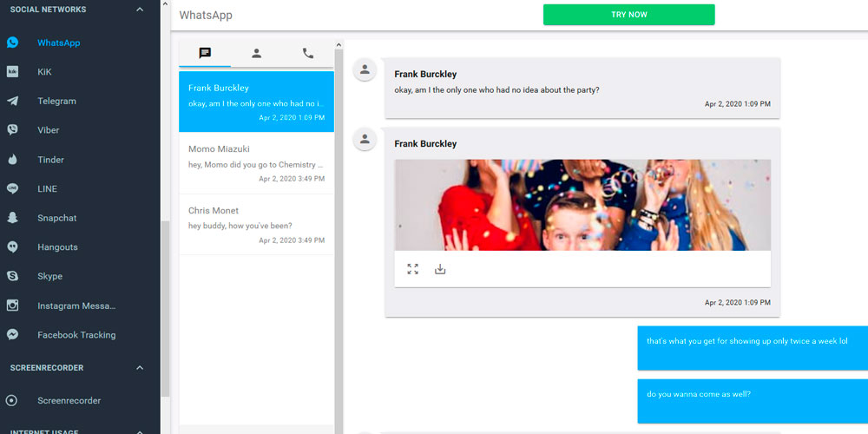The image size is (868, 434).
Task: Click the Viber phone icon
Action: pyautogui.click(x=12, y=130)
